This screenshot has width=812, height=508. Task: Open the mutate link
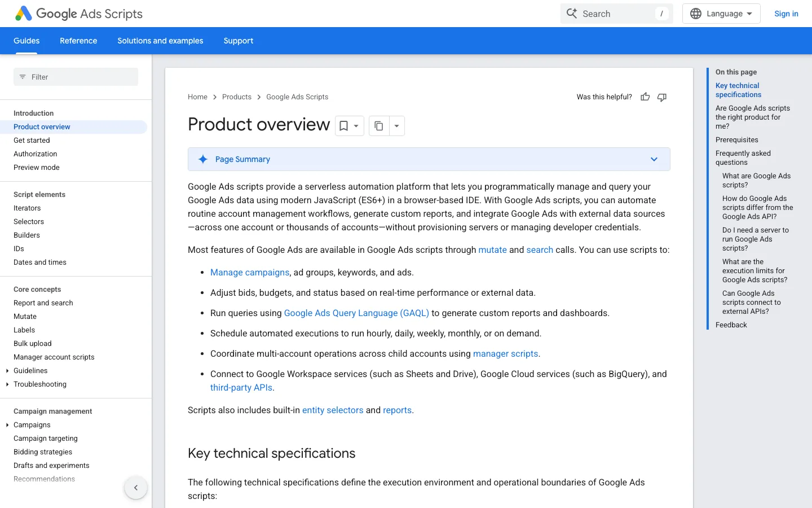pyautogui.click(x=492, y=250)
